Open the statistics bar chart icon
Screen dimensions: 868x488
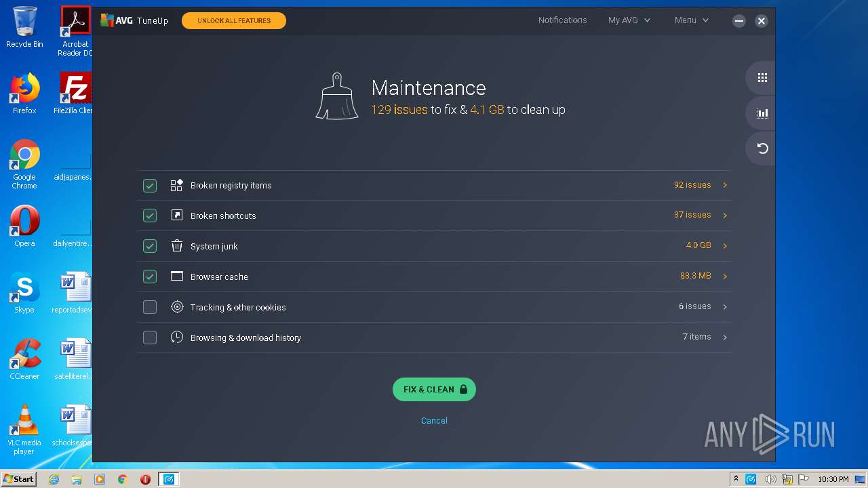pos(762,113)
